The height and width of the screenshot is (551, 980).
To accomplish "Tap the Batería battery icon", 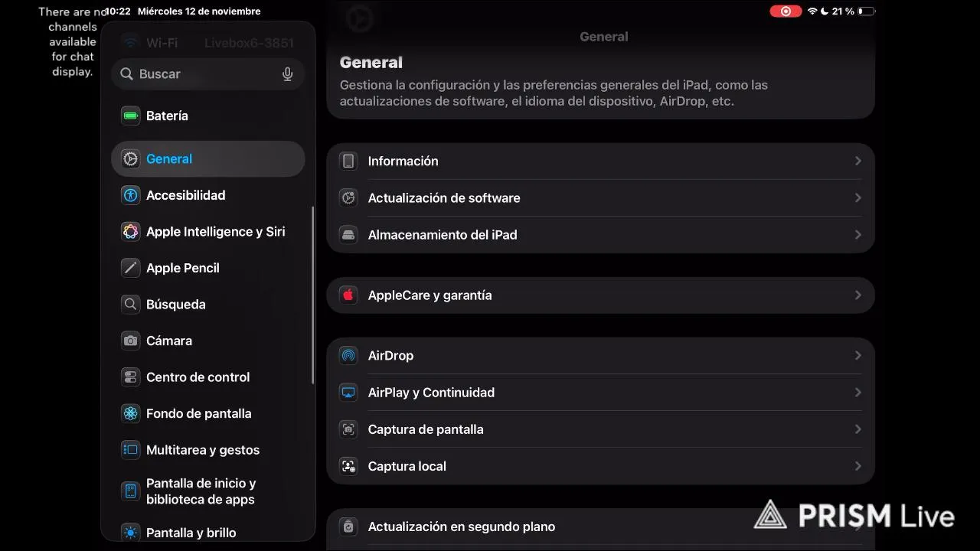I will click(131, 116).
